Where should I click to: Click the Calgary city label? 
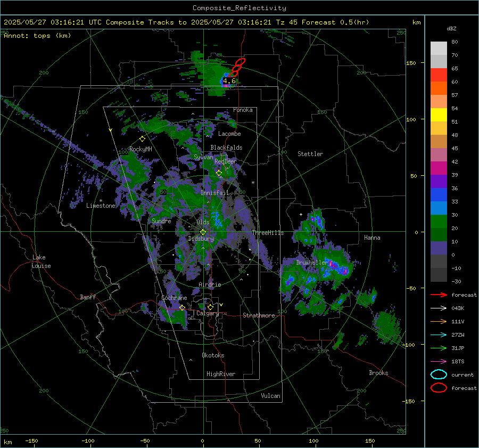pyautogui.click(x=208, y=313)
